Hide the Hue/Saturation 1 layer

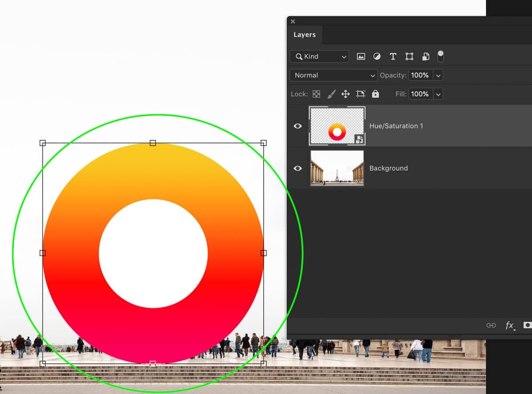tap(298, 126)
